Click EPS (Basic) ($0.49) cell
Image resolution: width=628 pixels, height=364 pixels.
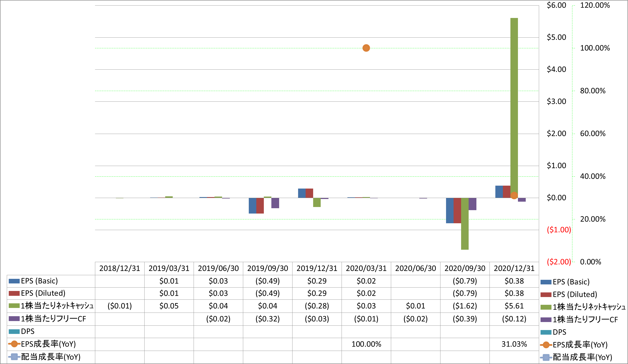(x=268, y=281)
